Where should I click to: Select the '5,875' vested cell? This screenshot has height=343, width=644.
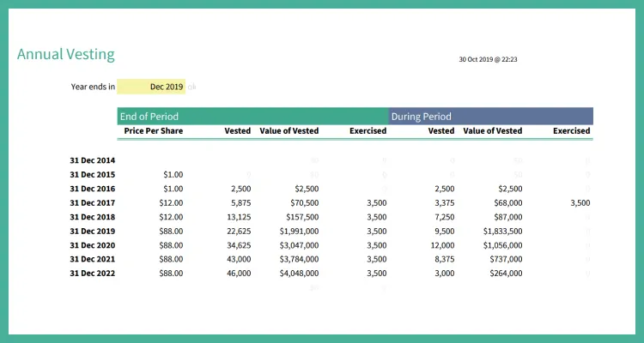tap(241, 202)
